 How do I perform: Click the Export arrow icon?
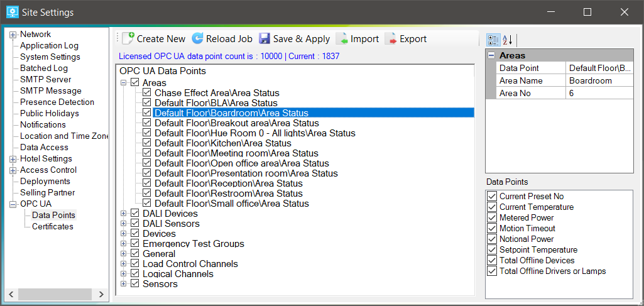pos(391,38)
